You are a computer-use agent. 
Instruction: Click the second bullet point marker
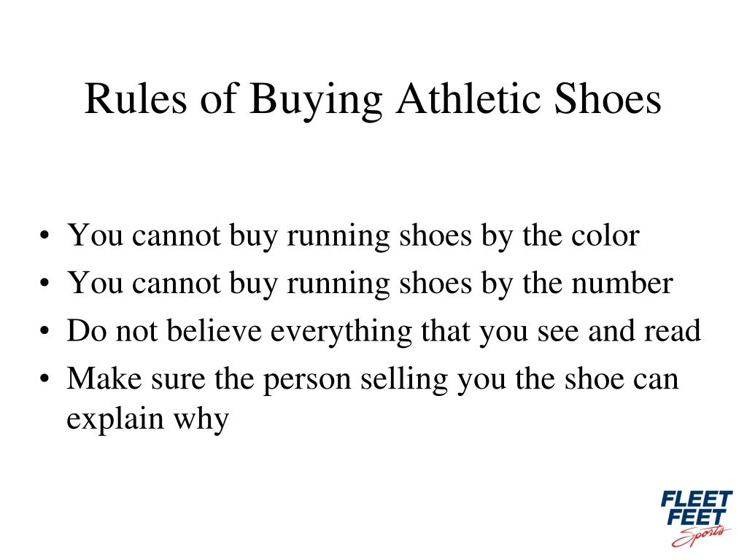pyautogui.click(x=44, y=284)
